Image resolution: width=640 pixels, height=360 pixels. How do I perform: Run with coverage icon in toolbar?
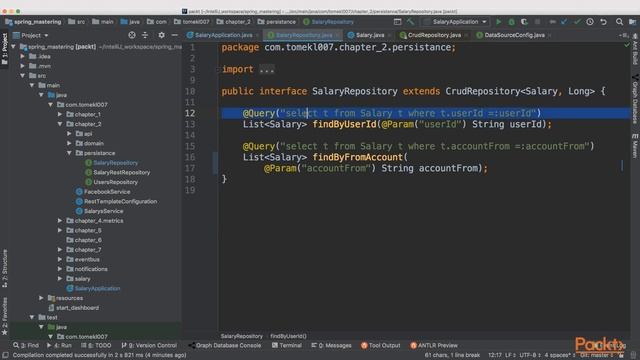tap(524, 22)
